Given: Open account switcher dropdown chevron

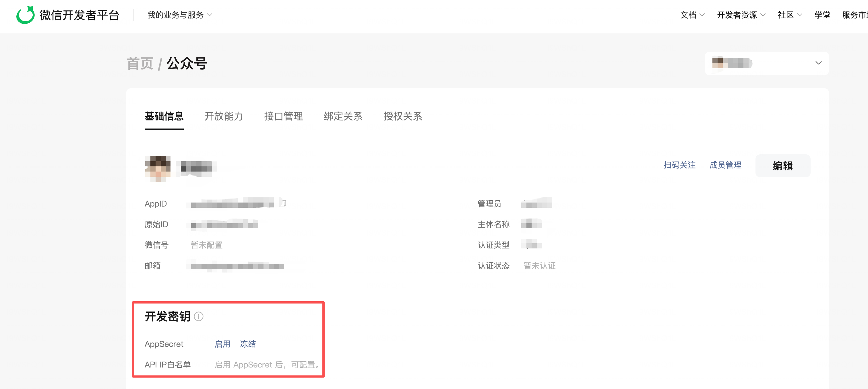Looking at the screenshot, I should point(818,63).
